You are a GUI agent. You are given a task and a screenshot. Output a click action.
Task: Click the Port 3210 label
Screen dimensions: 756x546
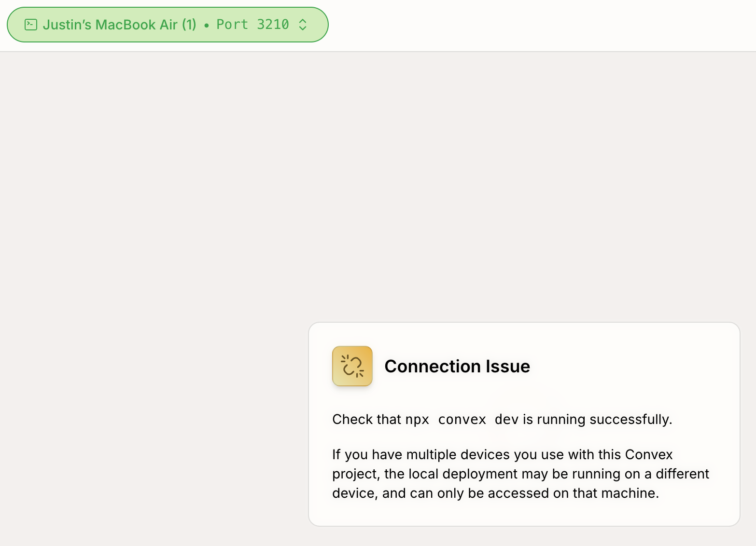(252, 25)
